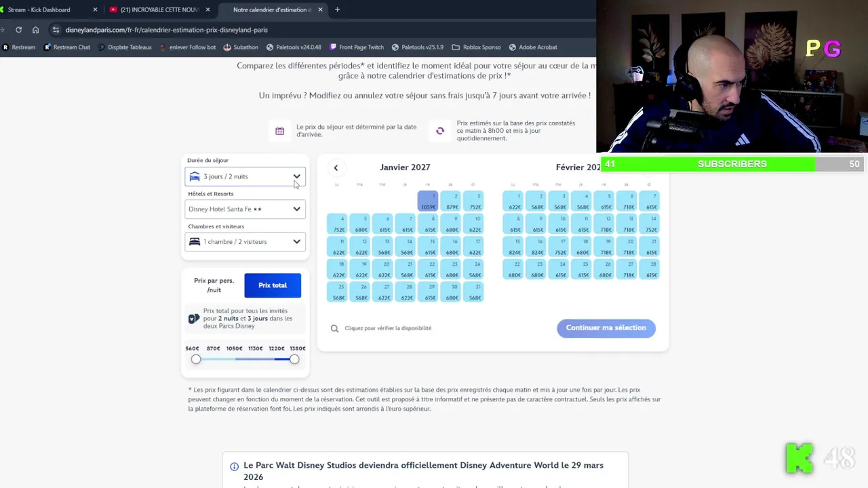Select February 17 priced 752€

pos(559,247)
